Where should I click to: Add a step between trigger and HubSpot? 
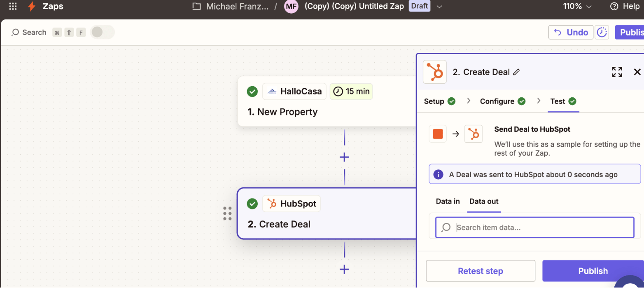click(344, 157)
